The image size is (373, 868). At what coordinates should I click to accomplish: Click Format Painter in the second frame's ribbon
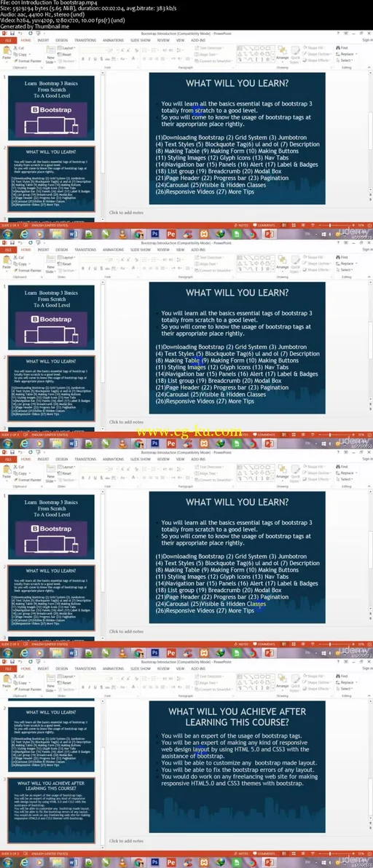(x=27, y=270)
